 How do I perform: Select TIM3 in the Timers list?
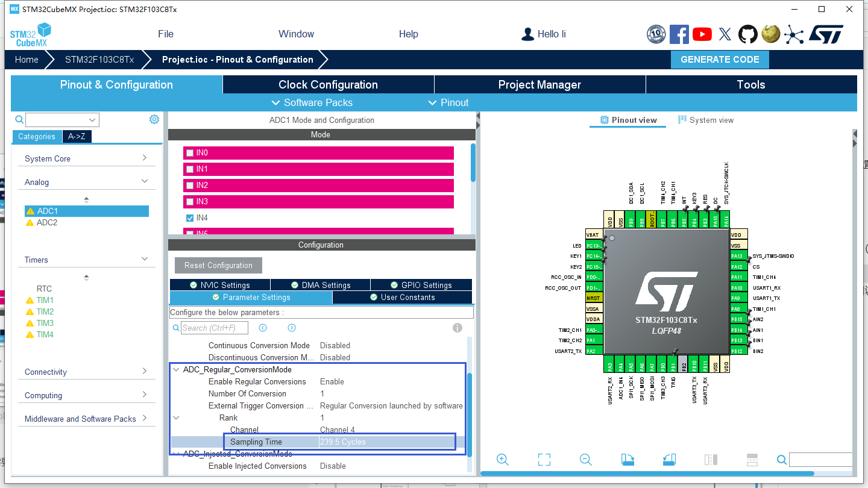tap(45, 323)
